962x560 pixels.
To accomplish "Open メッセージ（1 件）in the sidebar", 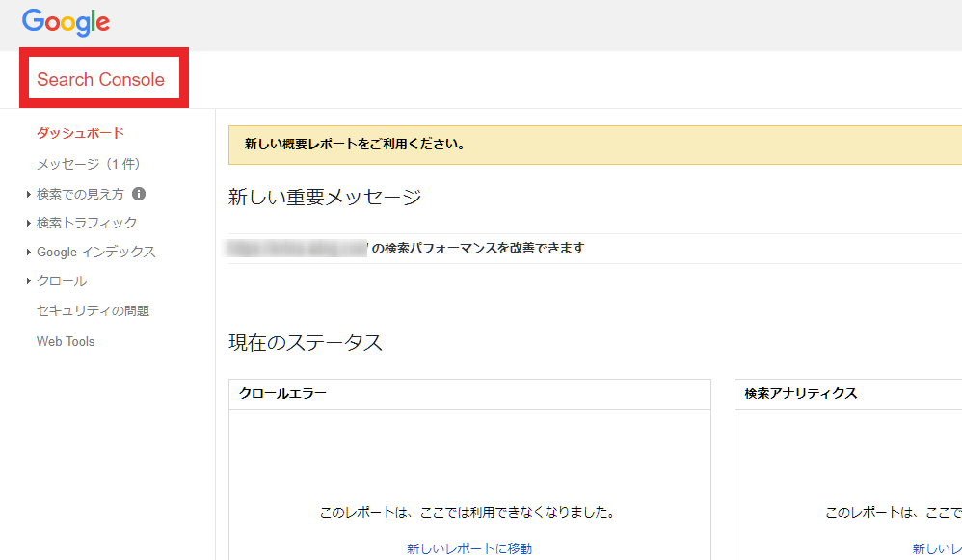I will tap(91, 164).
